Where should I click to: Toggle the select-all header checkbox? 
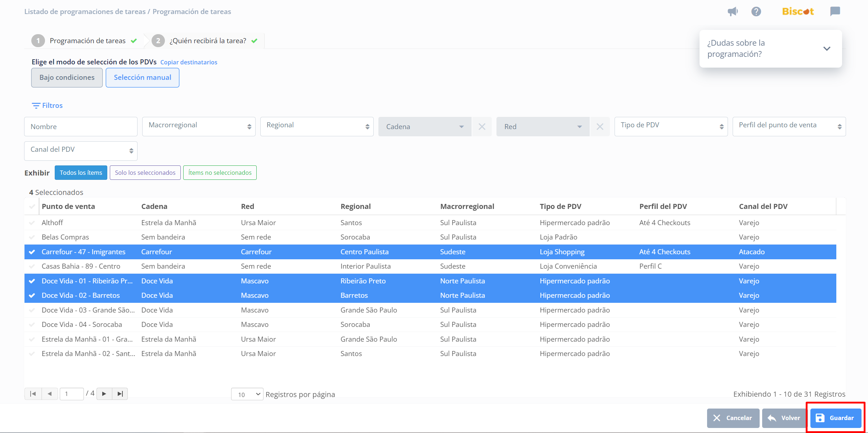click(x=32, y=206)
